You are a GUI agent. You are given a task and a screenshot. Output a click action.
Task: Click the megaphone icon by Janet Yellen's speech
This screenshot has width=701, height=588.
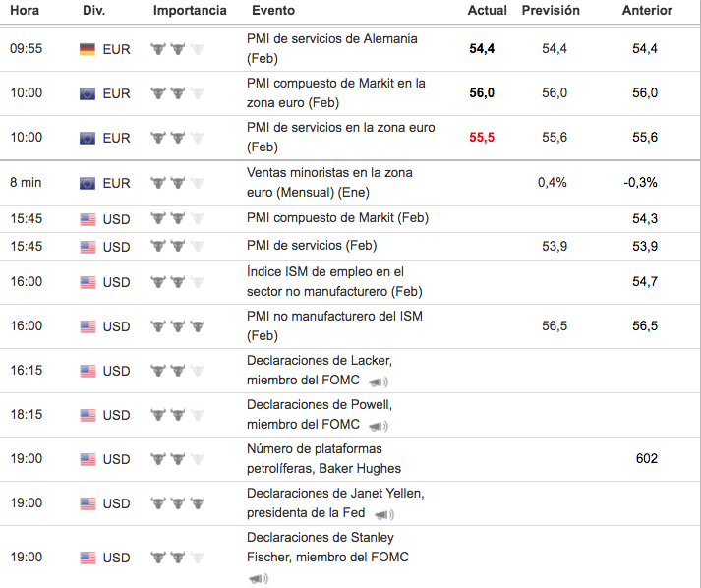point(384,514)
